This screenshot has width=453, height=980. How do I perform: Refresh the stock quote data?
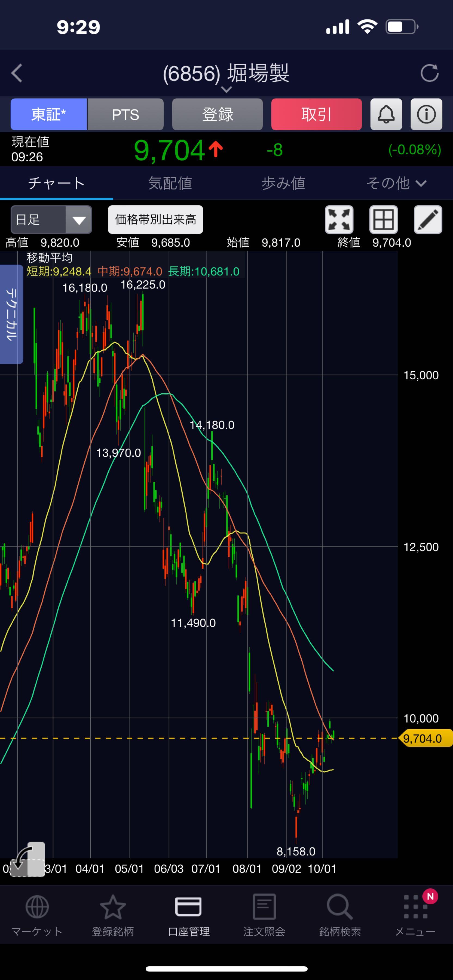pos(429,73)
